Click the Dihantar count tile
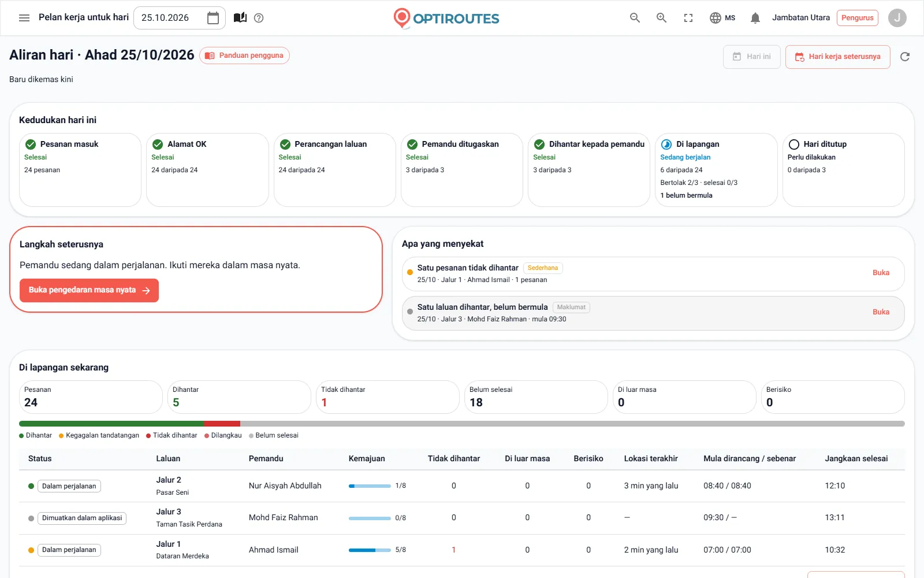 [239, 397]
